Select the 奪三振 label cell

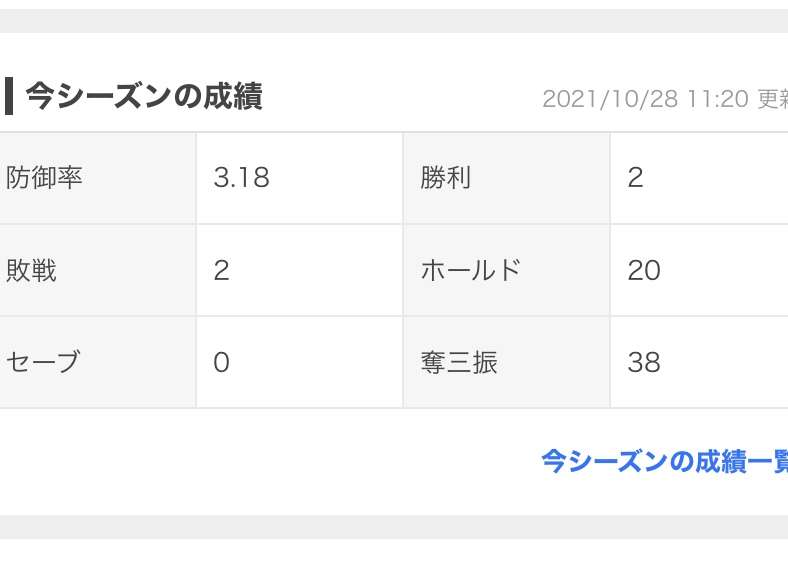pos(507,362)
